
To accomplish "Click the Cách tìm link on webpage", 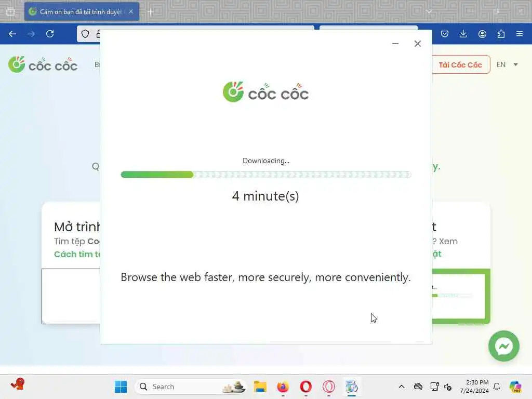I will coord(77,254).
